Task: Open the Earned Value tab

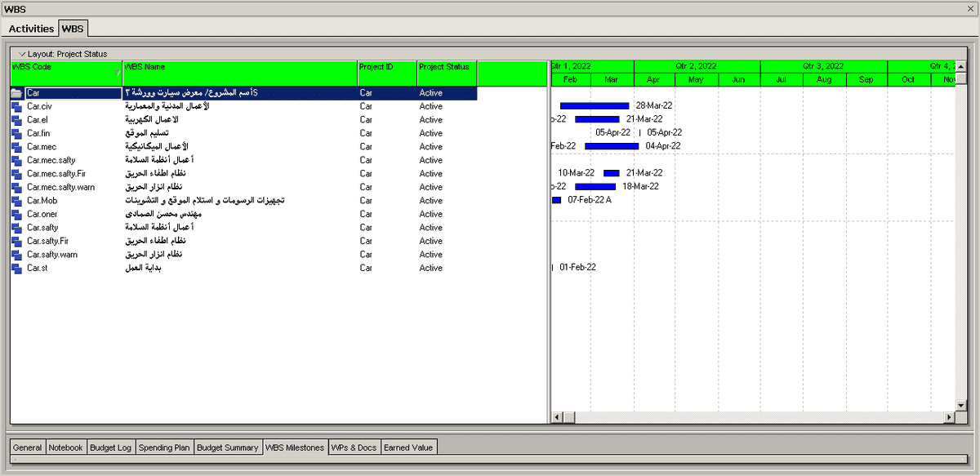Action: click(408, 447)
